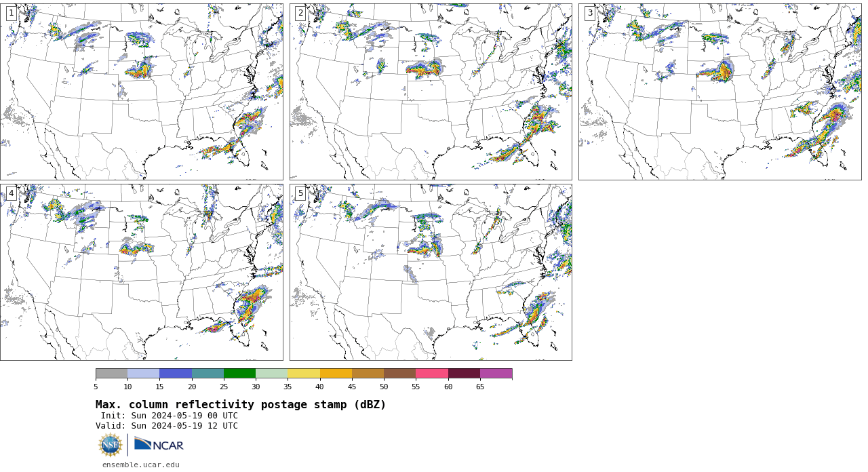The image size is (868, 472).
Task: Click the member number 5 label box
Action: pyautogui.click(x=300, y=193)
